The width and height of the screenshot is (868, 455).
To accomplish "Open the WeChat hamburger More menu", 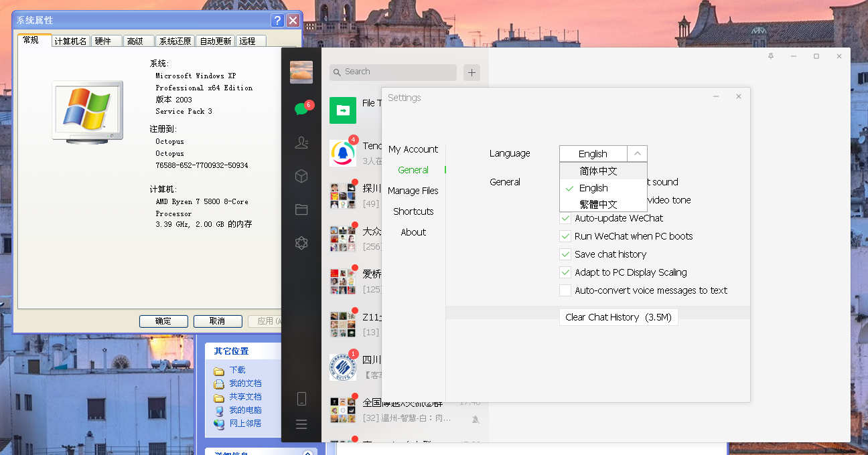I will [x=301, y=424].
